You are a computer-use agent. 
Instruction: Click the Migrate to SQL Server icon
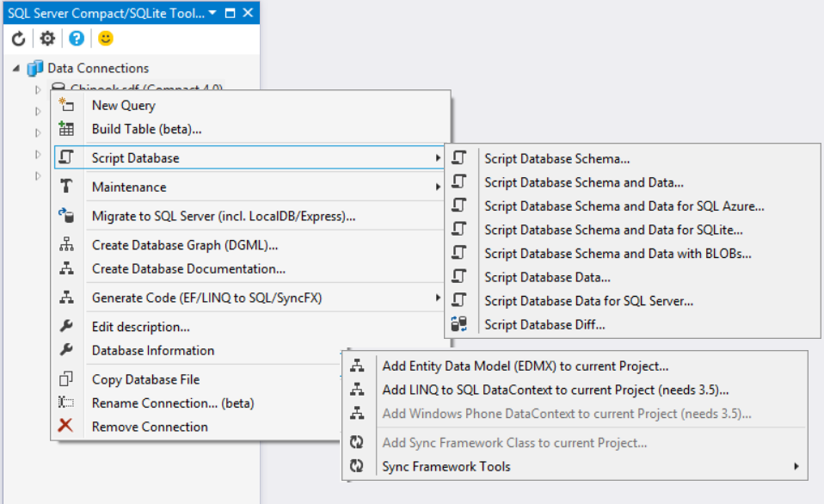point(66,216)
